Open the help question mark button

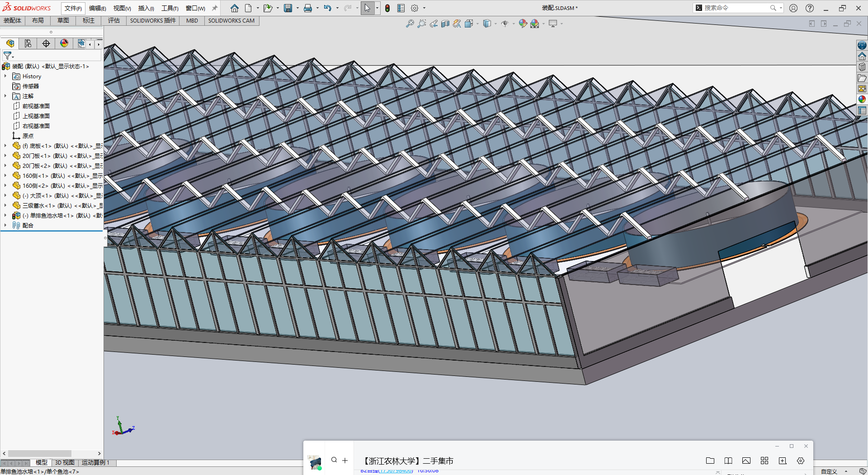pyautogui.click(x=810, y=8)
